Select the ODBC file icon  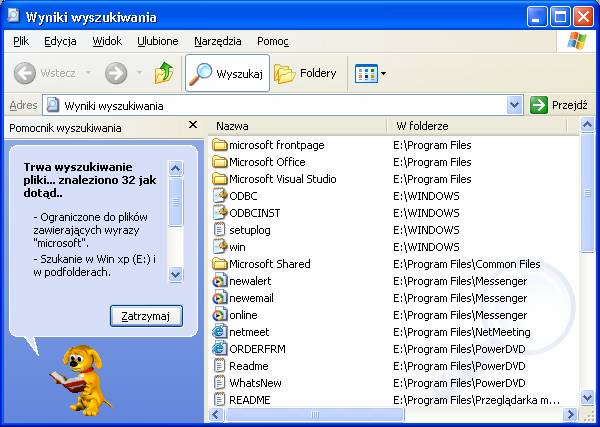(x=220, y=196)
